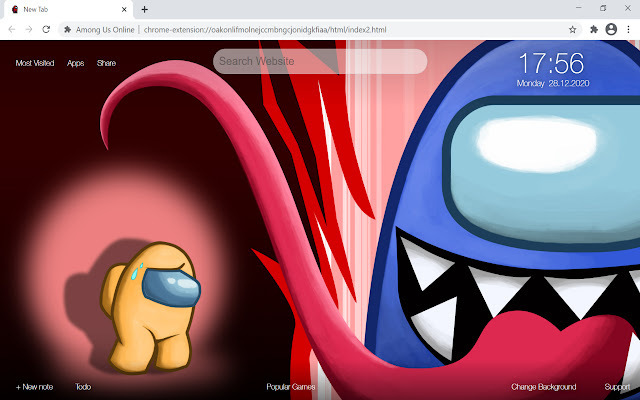
Task: Add a note with + New note
Action: pos(34,387)
